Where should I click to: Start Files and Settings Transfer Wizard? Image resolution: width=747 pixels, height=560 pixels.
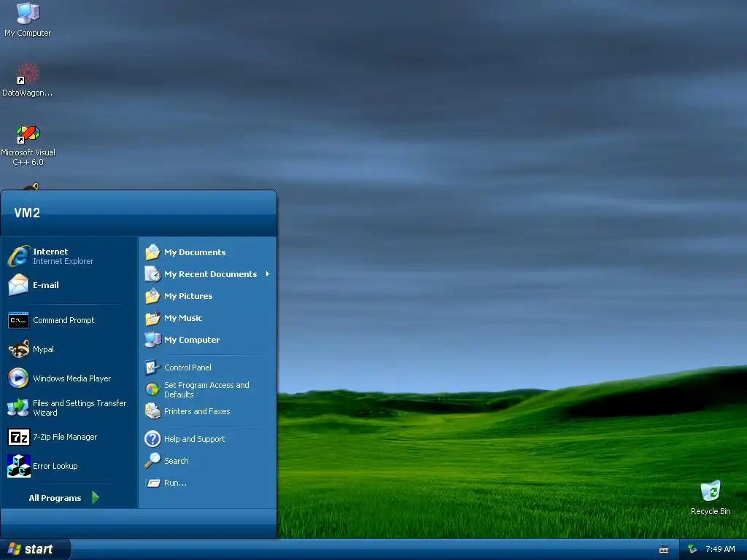click(69, 408)
